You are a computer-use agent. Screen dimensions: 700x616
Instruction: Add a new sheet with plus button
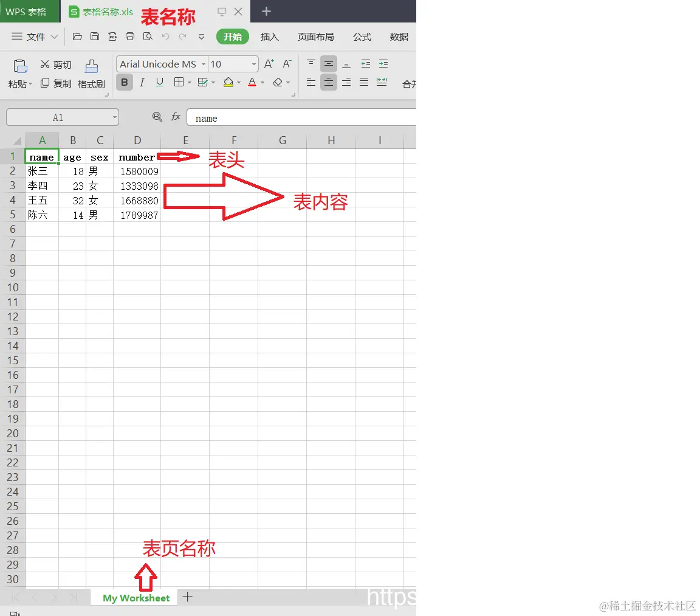pos(188,597)
